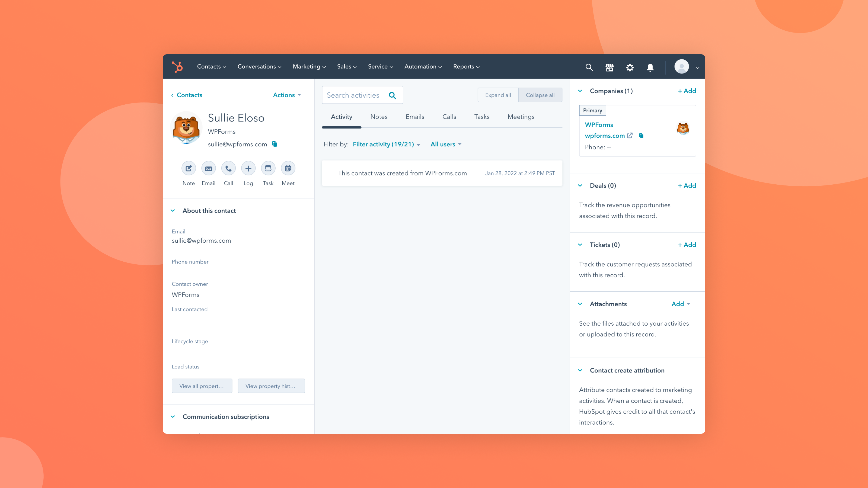Image resolution: width=868 pixels, height=488 pixels.
Task: Open the Filter activity dropdown
Action: coord(386,144)
